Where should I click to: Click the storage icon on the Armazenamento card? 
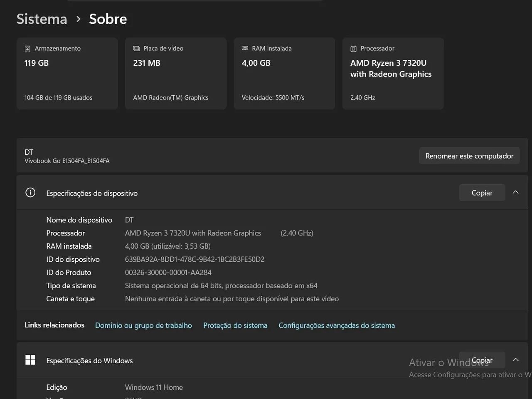tap(27, 49)
